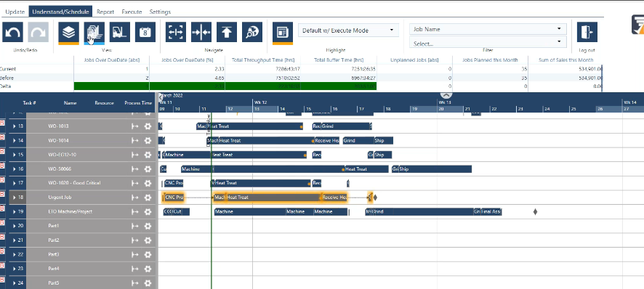Click the Name column header

(x=71, y=103)
